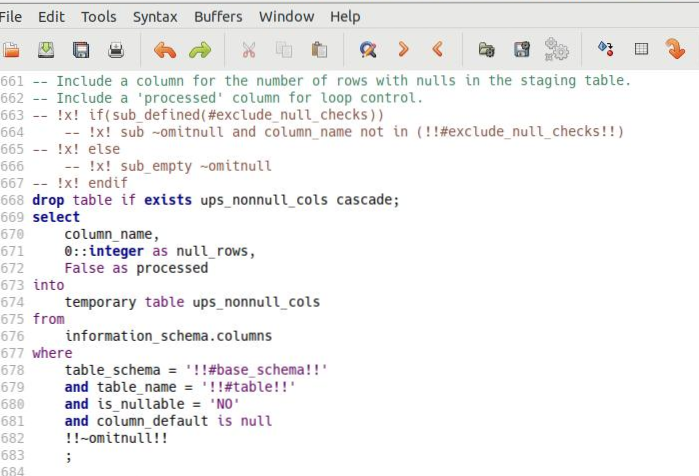Image resolution: width=699 pixels, height=476 pixels.
Task: Click 'sub_empty' on line 666
Action: coord(156,166)
